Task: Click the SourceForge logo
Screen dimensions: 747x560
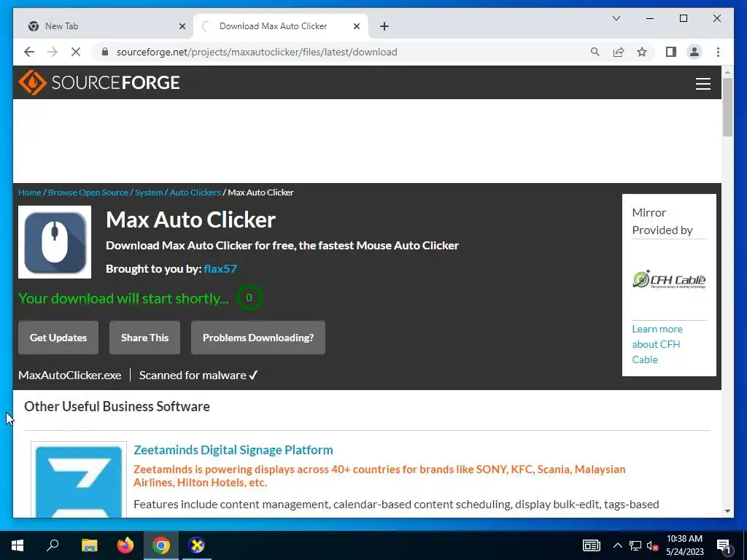Action: (x=99, y=82)
